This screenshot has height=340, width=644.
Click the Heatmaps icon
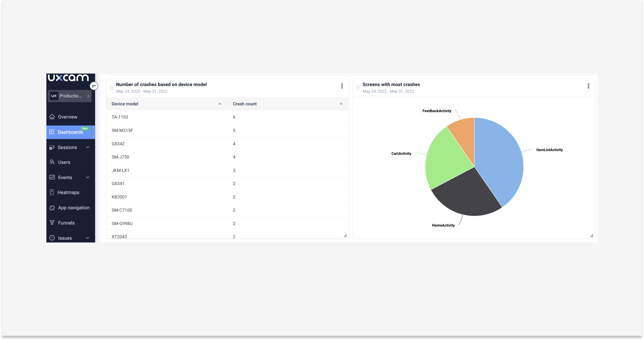pos(52,192)
